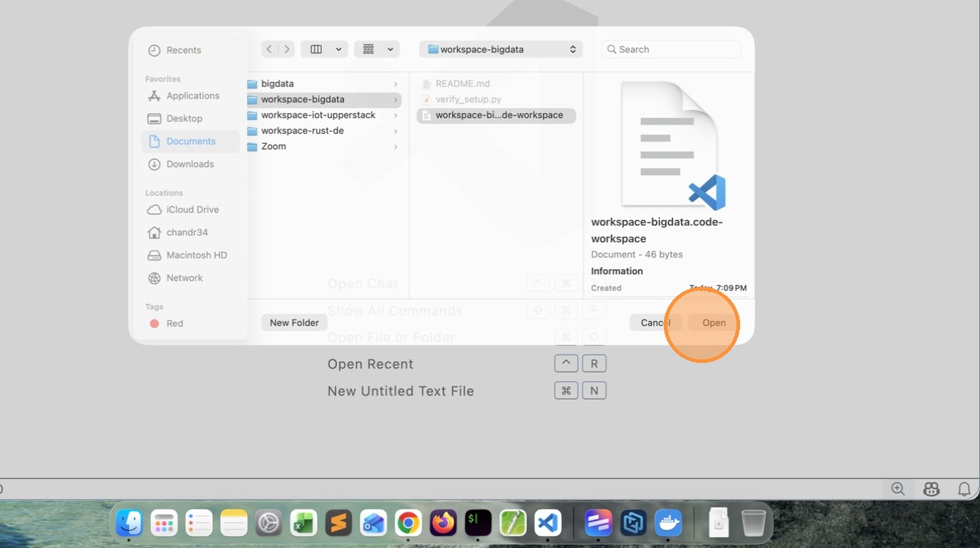Image resolution: width=980 pixels, height=548 pixels.
Task: Click the README.md file entry
Action: (x=496, y=84)
